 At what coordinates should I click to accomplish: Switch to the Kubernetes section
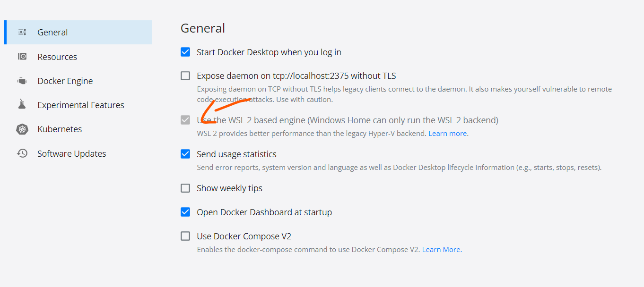59,128
